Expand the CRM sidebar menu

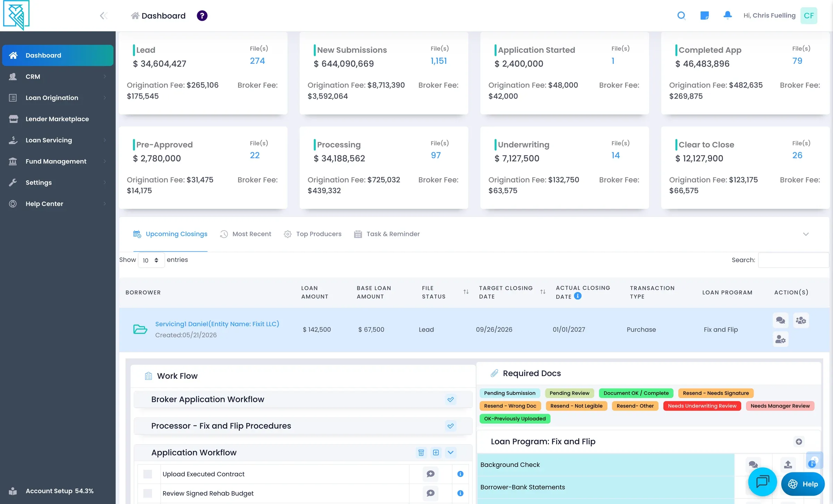58,77
